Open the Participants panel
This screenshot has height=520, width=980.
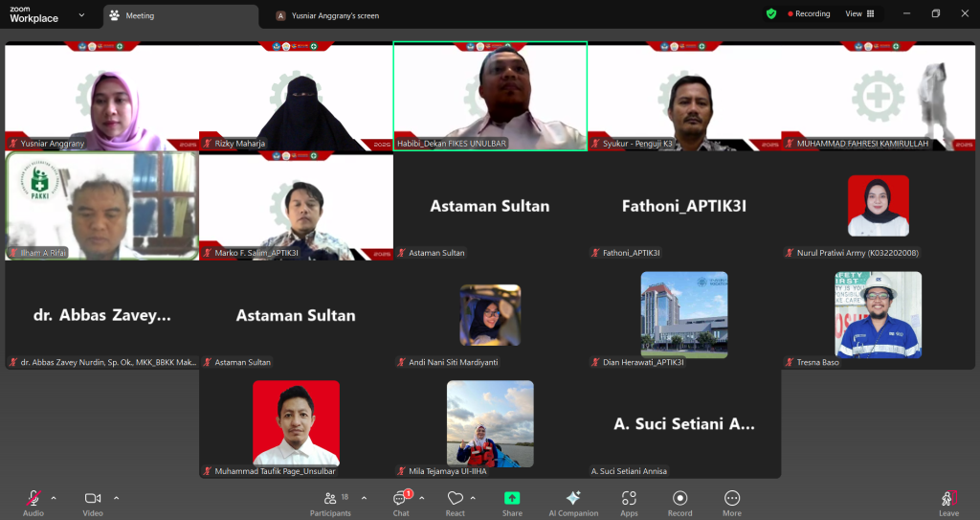(x=330, y=499)
